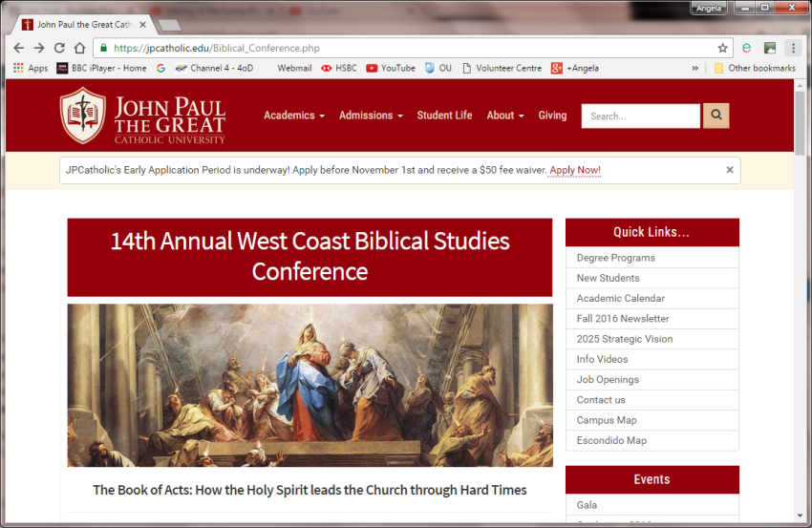Open the Channel 4 - 4oD bookmark
The height and width of the screenshot is (528, 812).
(214, 68)
